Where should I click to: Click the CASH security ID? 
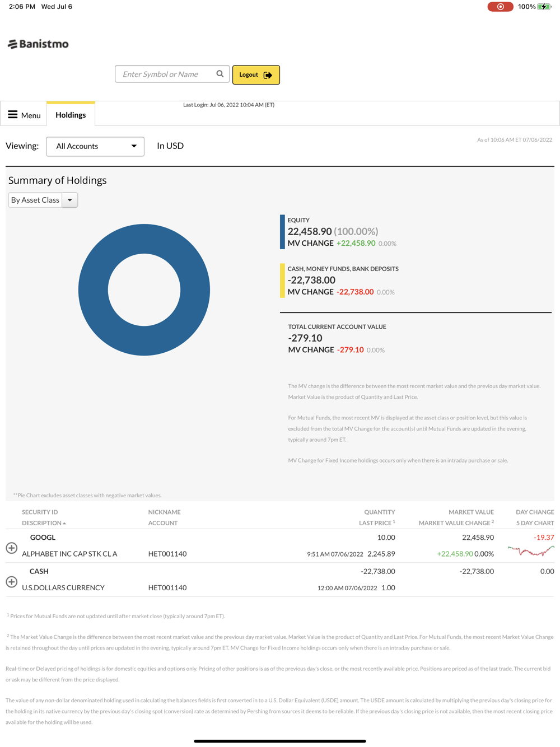[39, 571]
